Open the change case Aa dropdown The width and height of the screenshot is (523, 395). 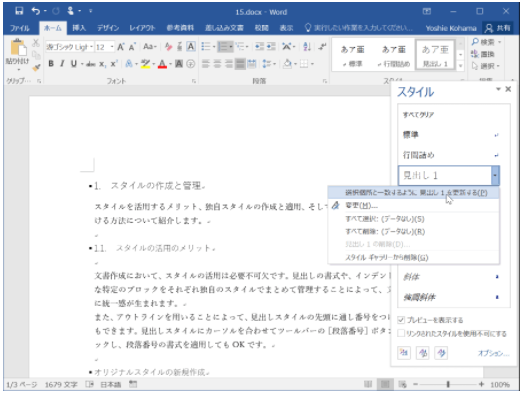(150, 47)
